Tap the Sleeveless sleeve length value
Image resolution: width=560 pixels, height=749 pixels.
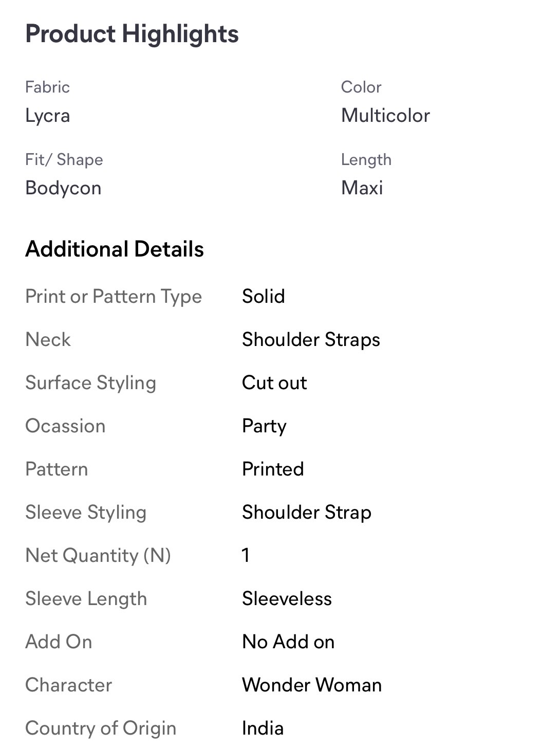[287, 599]
